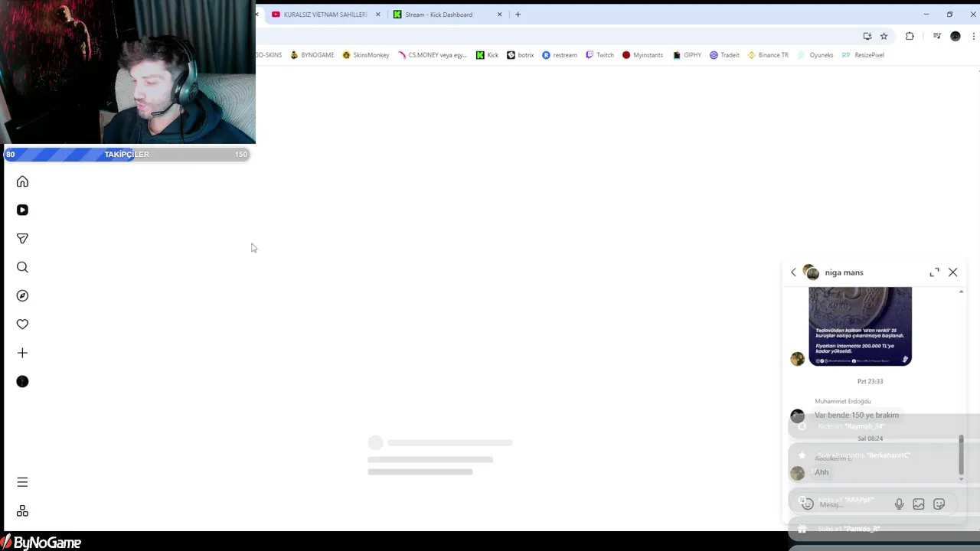Bookmark this page with star icon
Viewport: 980px width, 551px height.
pyautogui.click(x=884, y=36)
